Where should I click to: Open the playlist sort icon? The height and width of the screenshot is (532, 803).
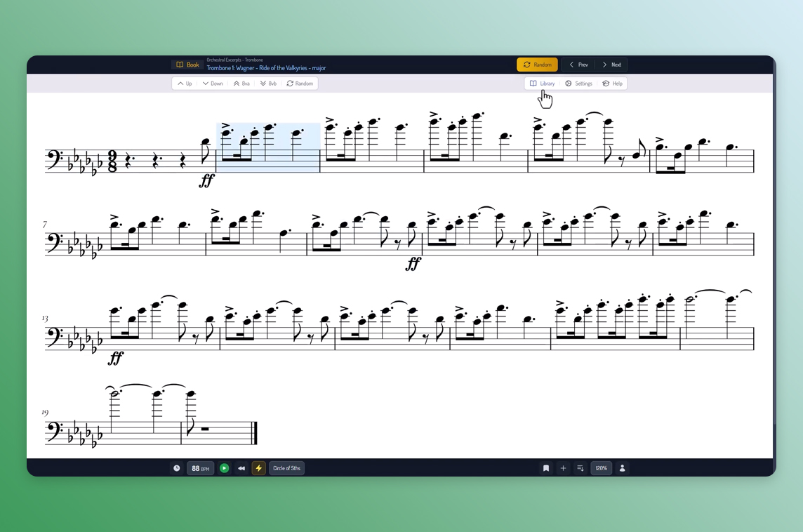(580, 468)
